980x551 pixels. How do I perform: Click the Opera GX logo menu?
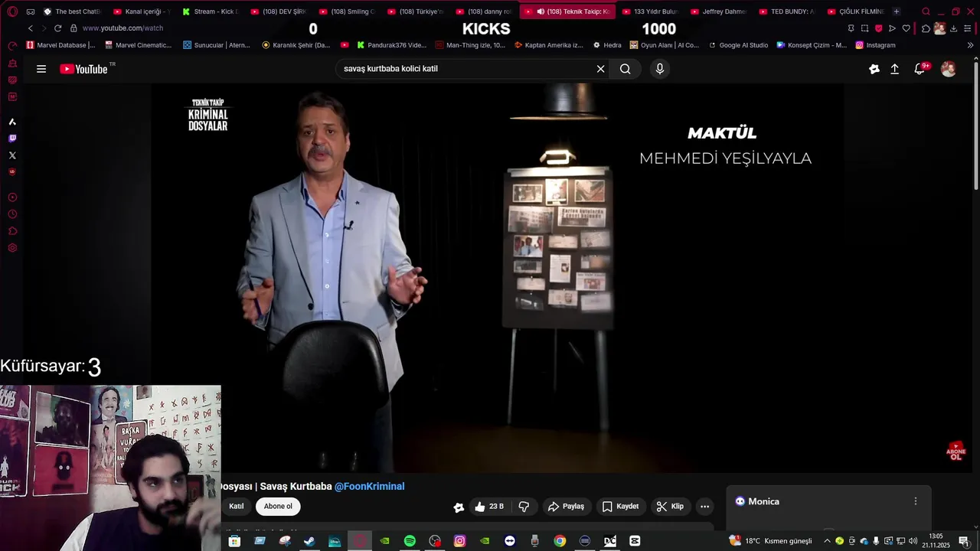[x=12, y=11]
